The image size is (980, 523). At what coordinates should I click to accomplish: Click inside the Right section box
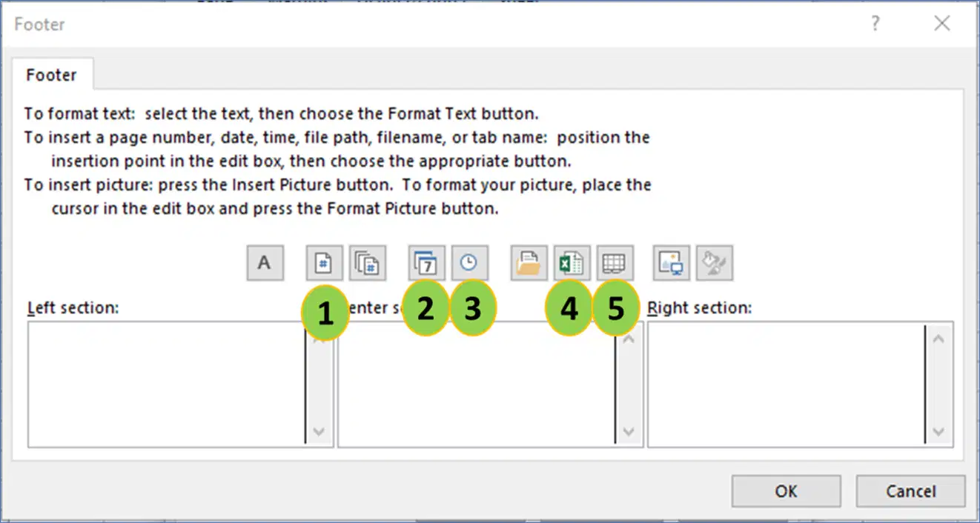tap(786, 384)
